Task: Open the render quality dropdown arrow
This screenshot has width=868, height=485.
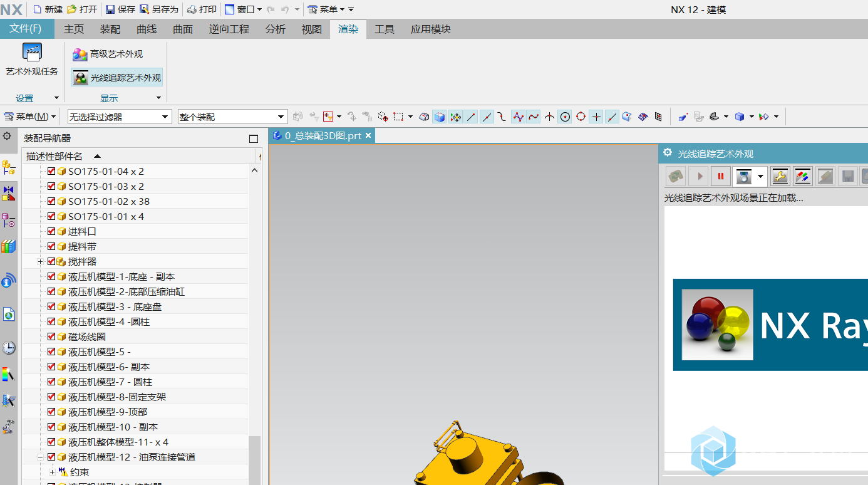Action: tap(761, 177)
